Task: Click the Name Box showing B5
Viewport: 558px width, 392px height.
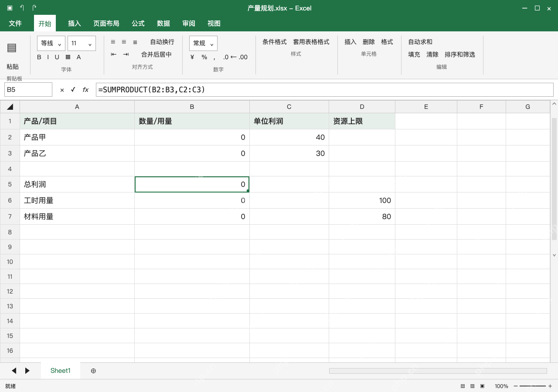Action: click(x=28, y=90)
